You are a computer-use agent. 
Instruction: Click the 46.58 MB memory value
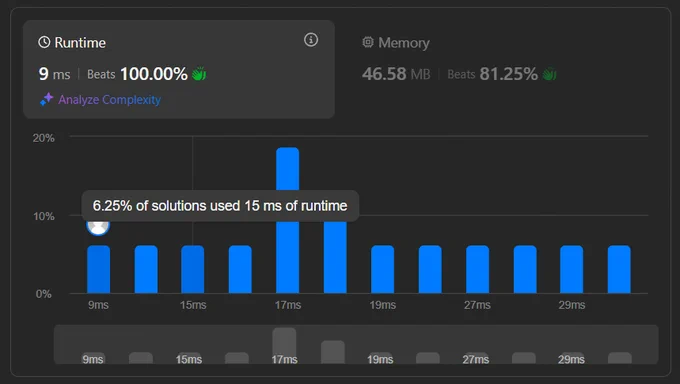396,74
